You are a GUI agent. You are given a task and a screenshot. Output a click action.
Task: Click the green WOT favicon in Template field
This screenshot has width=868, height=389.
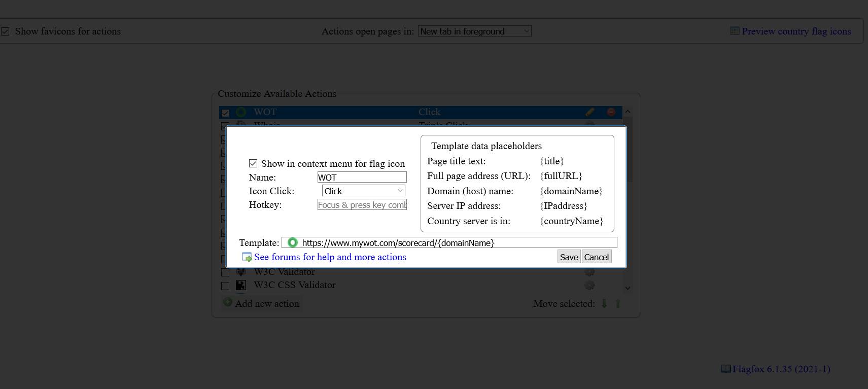coord(292,243)
